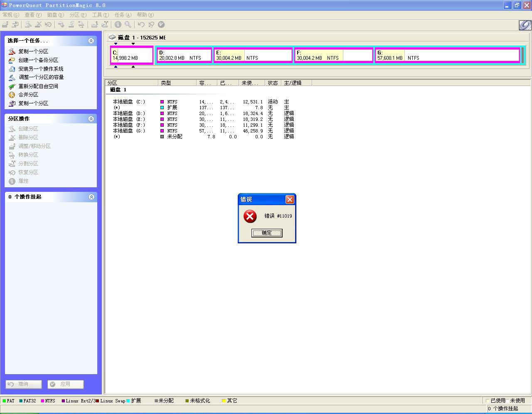Collapse the 选择一个任务 panel
This screenshot has width=532, height=414.
coord(91,41)
